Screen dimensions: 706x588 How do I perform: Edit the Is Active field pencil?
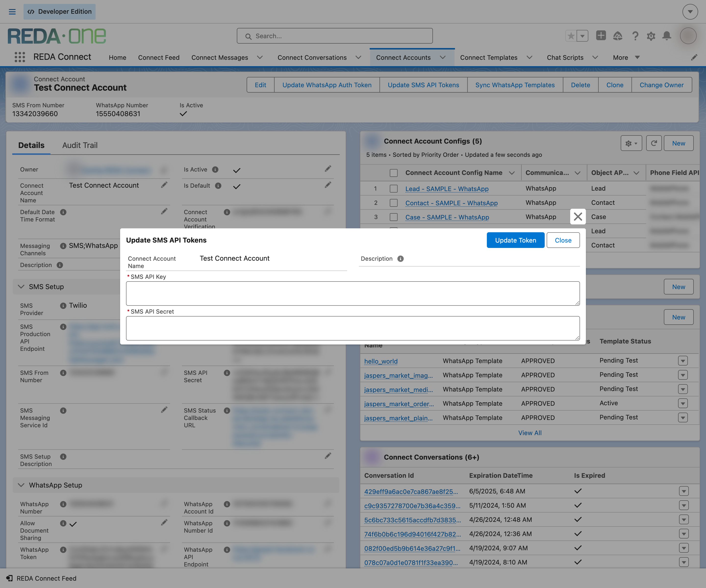pyautogui.click(x=328, y=169)
